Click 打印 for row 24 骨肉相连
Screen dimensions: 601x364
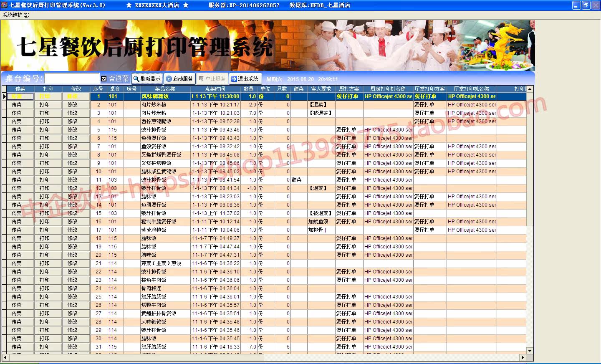tap(48, 288)
